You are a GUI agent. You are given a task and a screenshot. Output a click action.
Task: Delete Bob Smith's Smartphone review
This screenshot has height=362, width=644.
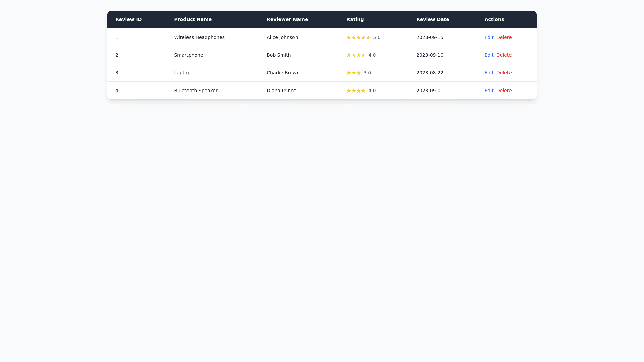504,55
